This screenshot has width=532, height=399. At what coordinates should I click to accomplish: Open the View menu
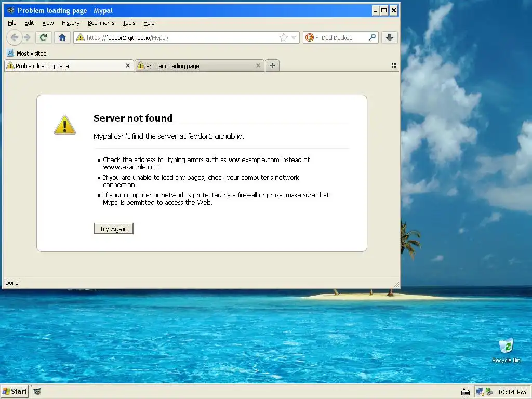(x=48, y=23)
